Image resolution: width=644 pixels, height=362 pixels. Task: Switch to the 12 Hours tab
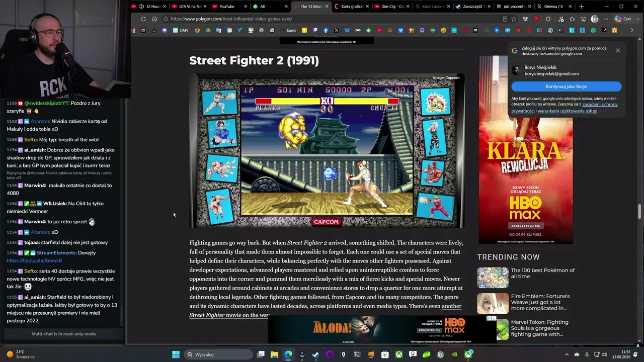tap(149, 7)
